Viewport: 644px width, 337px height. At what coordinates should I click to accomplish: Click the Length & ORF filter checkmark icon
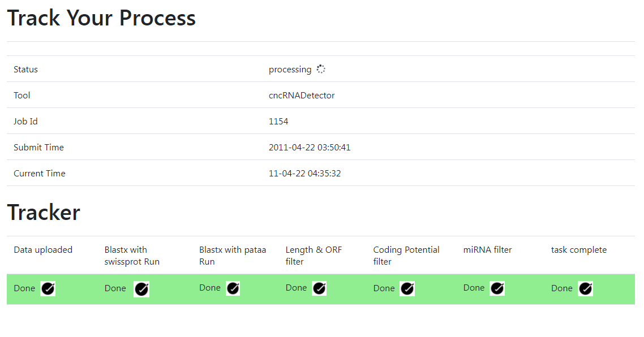click(319, 288)
